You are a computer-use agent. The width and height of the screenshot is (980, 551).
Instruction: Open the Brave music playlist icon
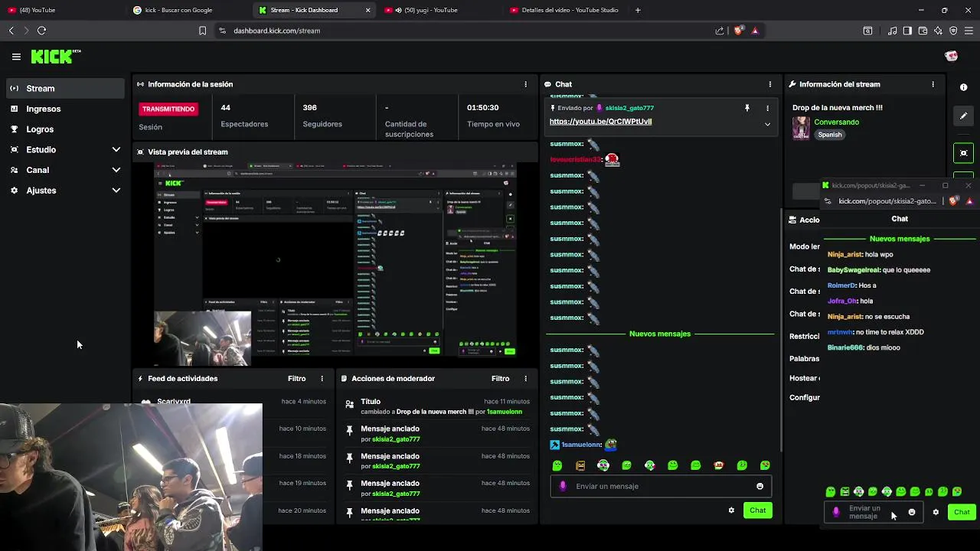pyautogui.click(x=892, y=31)
